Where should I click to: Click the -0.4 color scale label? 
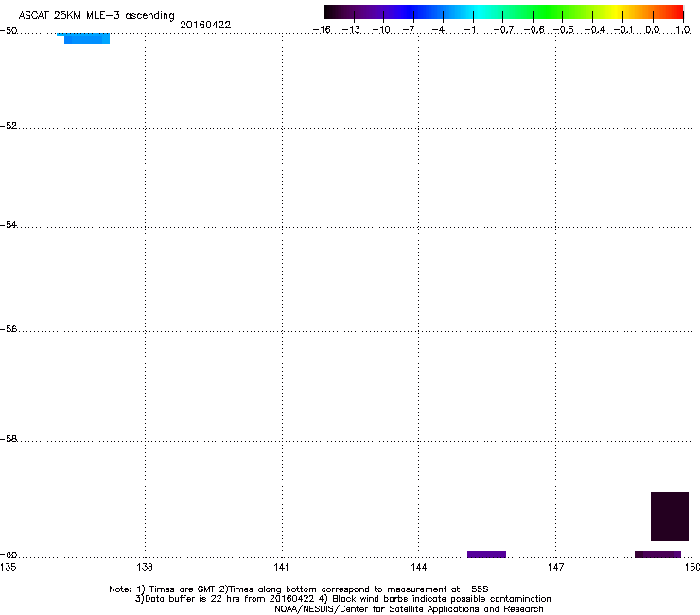point(595,30)
